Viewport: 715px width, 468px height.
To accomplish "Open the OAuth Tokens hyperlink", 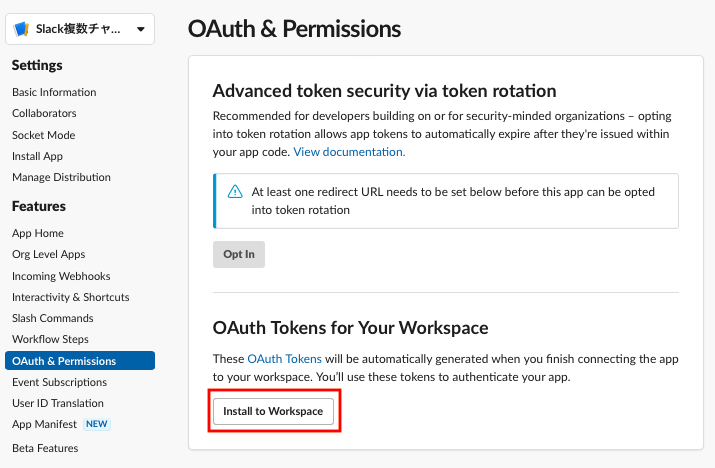I will click(x=284, y=359).
